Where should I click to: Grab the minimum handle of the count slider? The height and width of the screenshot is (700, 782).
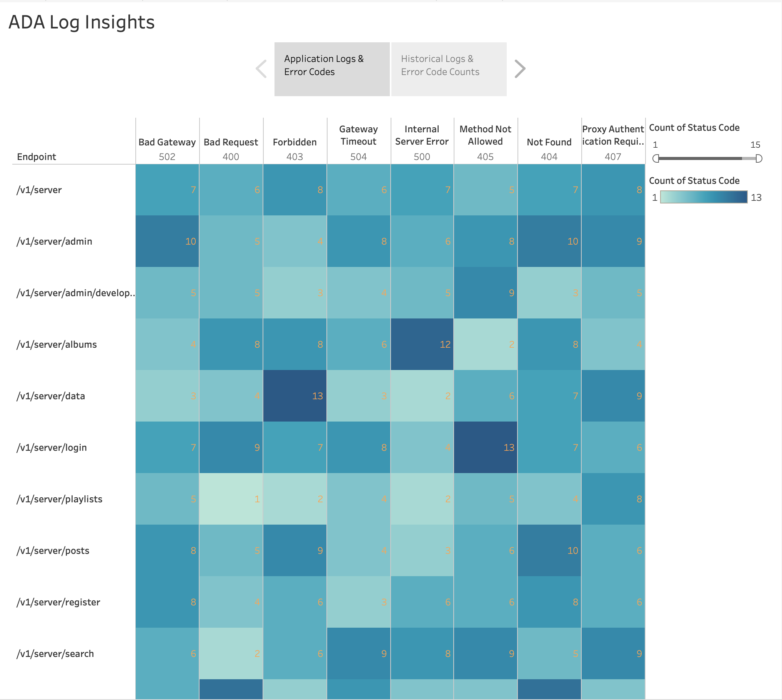click(656, 158)
